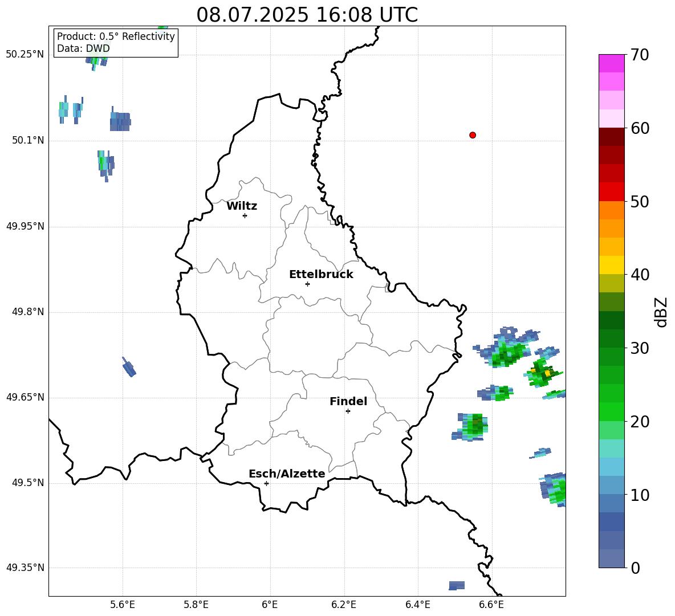This screenshot has height=616, width=675.
Task: Click the 5.8°E longitude label
Action: click(x=196, y=605)
